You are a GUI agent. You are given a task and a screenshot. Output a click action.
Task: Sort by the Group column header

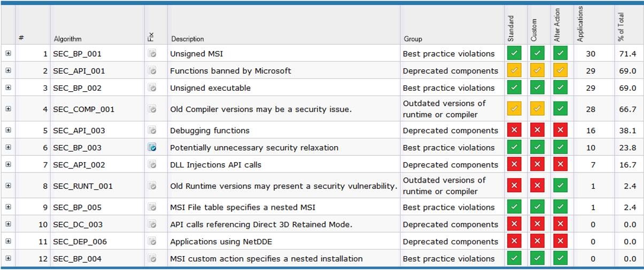[413, 39]
